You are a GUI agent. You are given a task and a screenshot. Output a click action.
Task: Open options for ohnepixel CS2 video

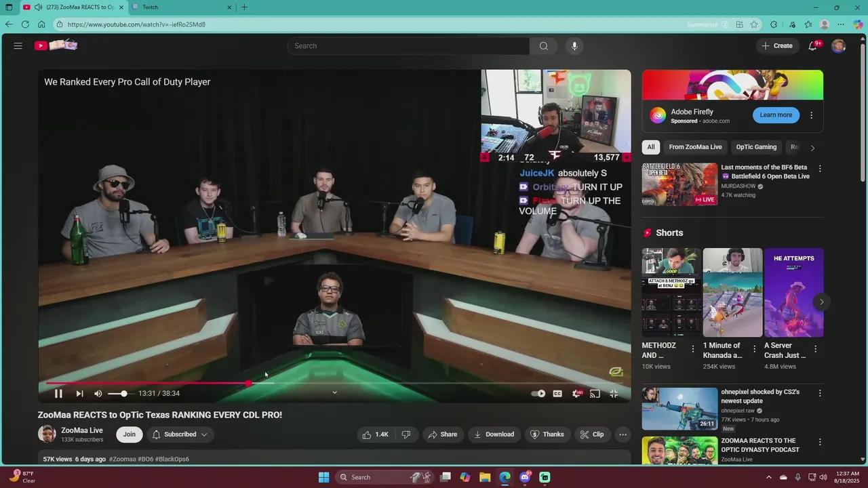pos(820,394)
